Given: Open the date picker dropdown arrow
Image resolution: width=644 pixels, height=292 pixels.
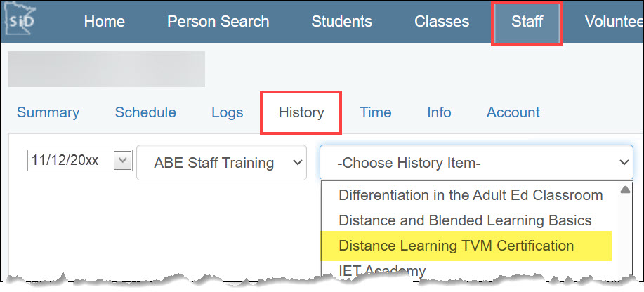Looking at the screenshot, I should pos(122,161).
